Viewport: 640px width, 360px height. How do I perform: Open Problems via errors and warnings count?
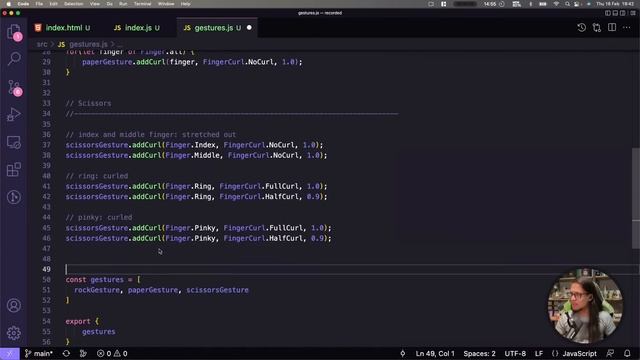(x=112, y=353)
